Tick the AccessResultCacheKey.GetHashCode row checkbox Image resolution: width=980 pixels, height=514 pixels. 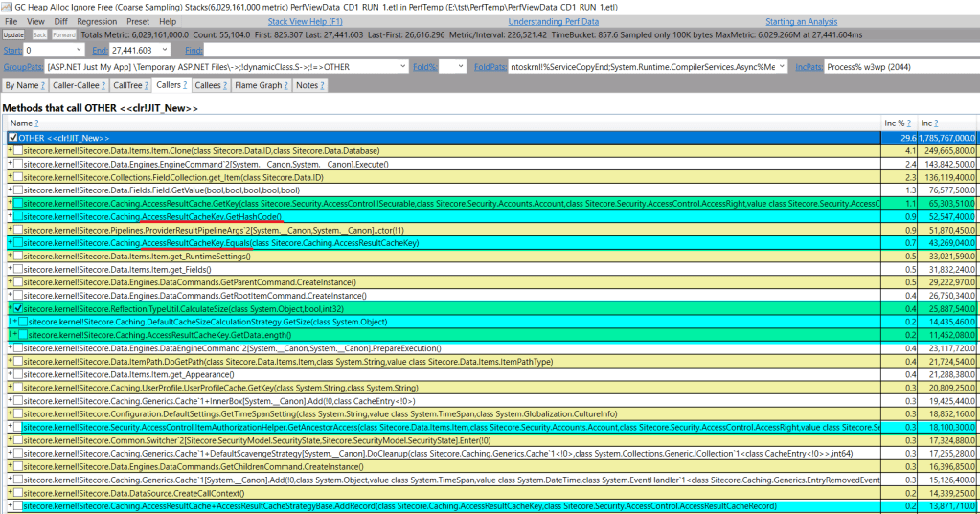18,217
